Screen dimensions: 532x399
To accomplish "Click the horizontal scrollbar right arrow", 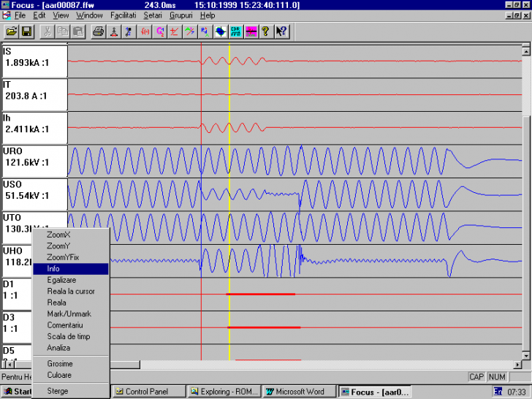I will (517, 365).
